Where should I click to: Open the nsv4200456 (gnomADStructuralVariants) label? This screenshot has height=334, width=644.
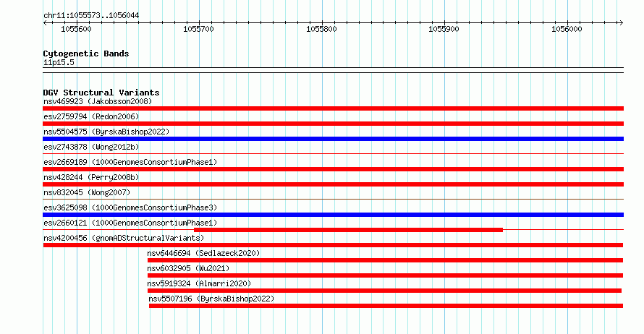point(124,238)
